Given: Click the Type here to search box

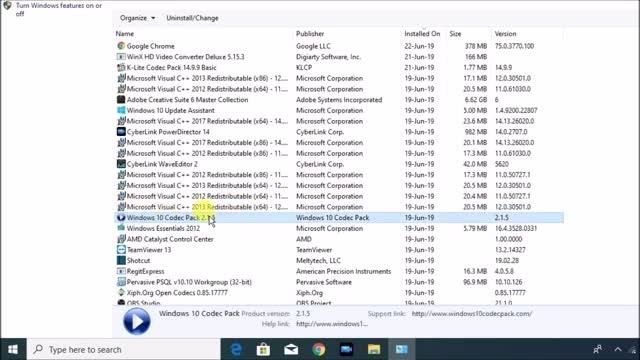Looking at the screenshot, I should [124, 349].
